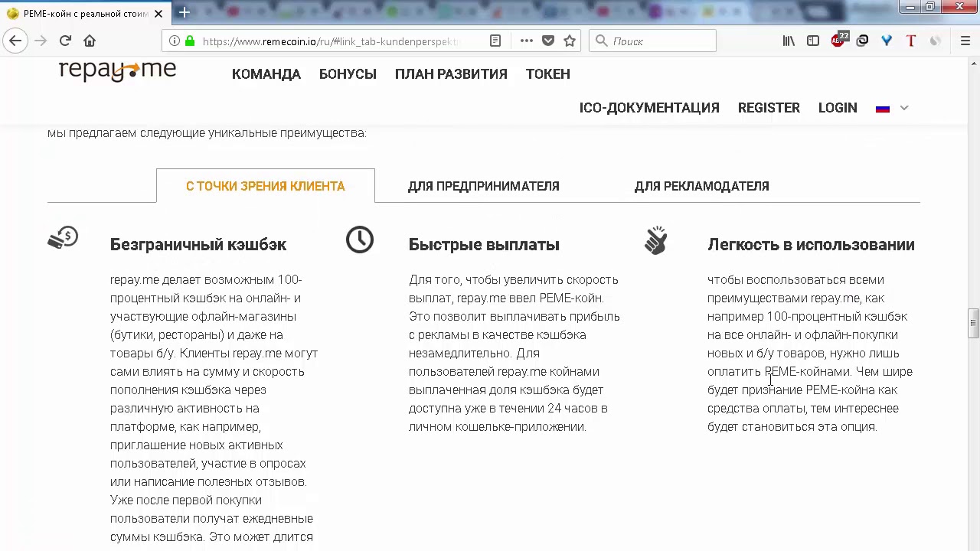This screenshot has height=551, width=980.
Task: Click the green padlock security icon
Action: point(189,41)
